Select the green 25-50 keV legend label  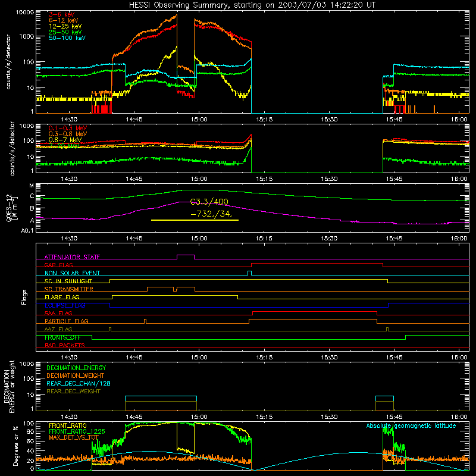pyautogui.click(x=65, y=32)
